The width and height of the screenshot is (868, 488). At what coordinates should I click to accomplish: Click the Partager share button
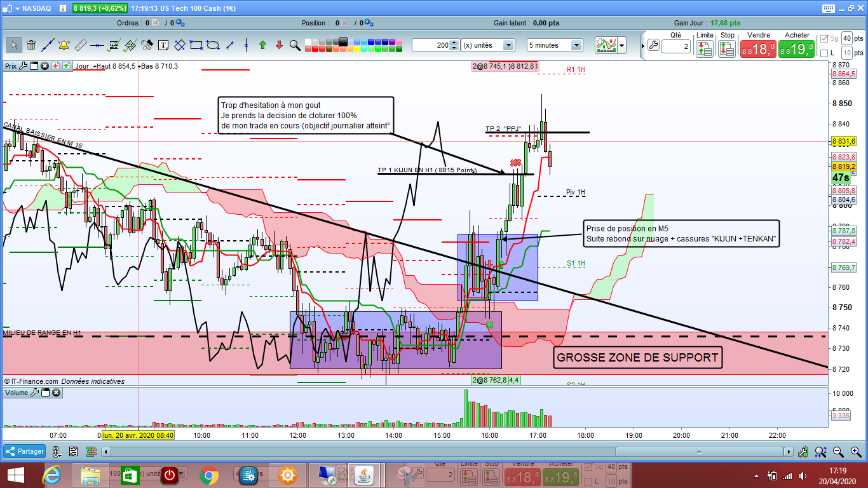25,451
